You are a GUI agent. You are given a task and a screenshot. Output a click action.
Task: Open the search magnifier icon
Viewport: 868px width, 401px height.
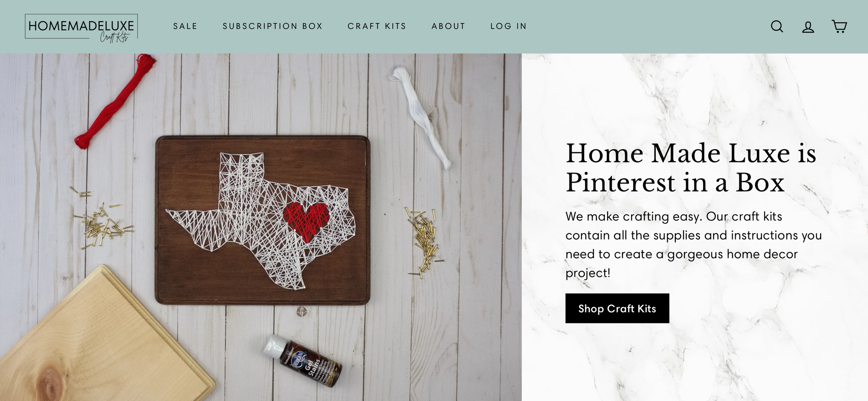tap(777, 26)
